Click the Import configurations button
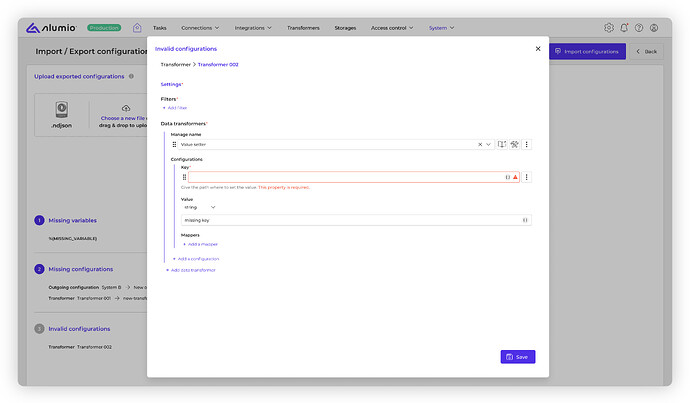Screen dimensions: 690x403 pyautogui.click(x=587, y=51)
